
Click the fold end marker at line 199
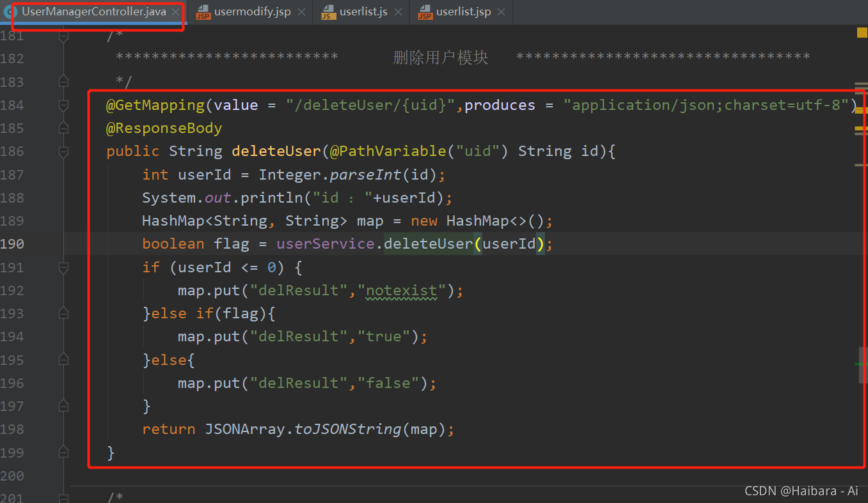tap(63, 453)
